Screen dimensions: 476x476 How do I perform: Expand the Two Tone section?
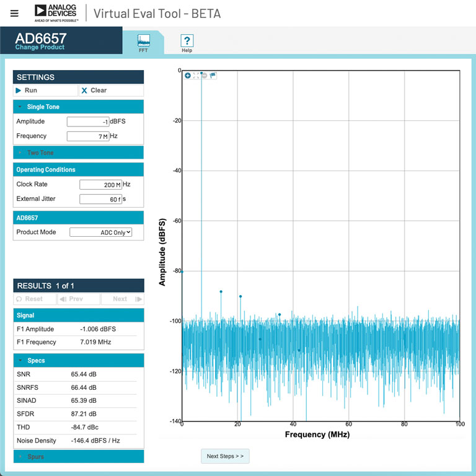click(78, 152)
